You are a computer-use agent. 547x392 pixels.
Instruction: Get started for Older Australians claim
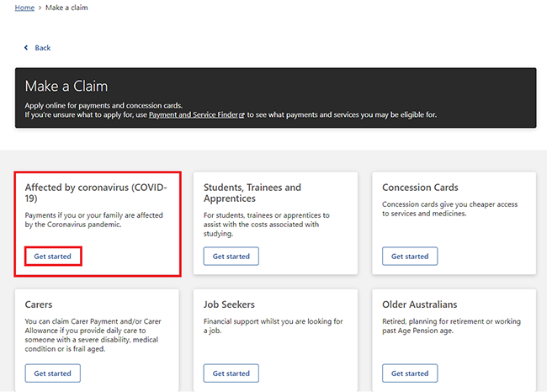tap(410, 373)
